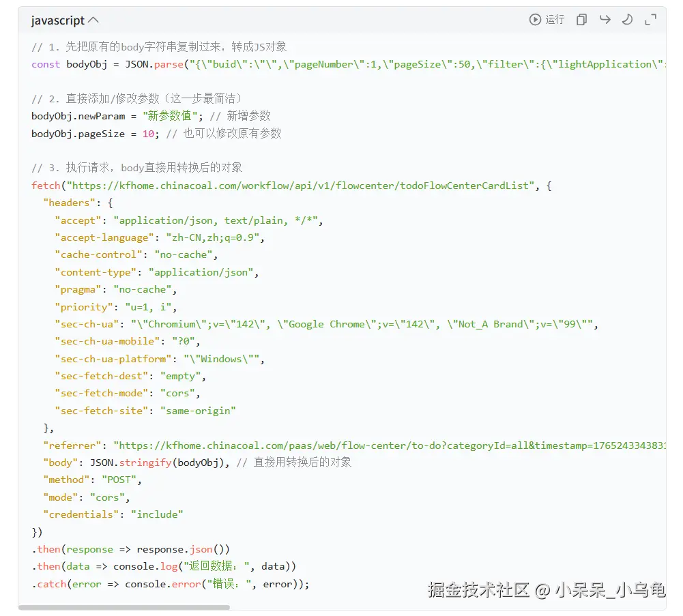Click the "referrer" URL value
The image size is (683, 616).
point(390,445)
